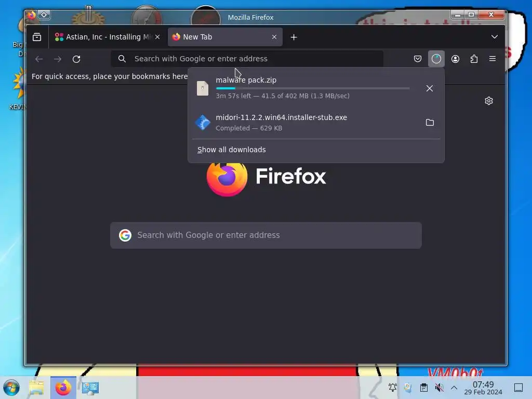The height and width of the screenshot is (399, 532).
Task: Open the Windows Start button
Action: [x=11, y=388]
